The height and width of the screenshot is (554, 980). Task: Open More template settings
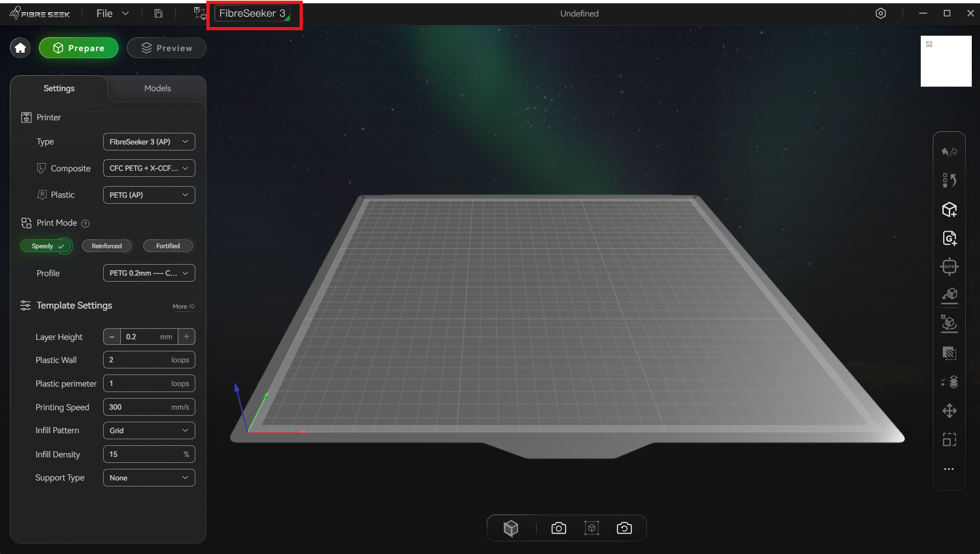(184, 306)
